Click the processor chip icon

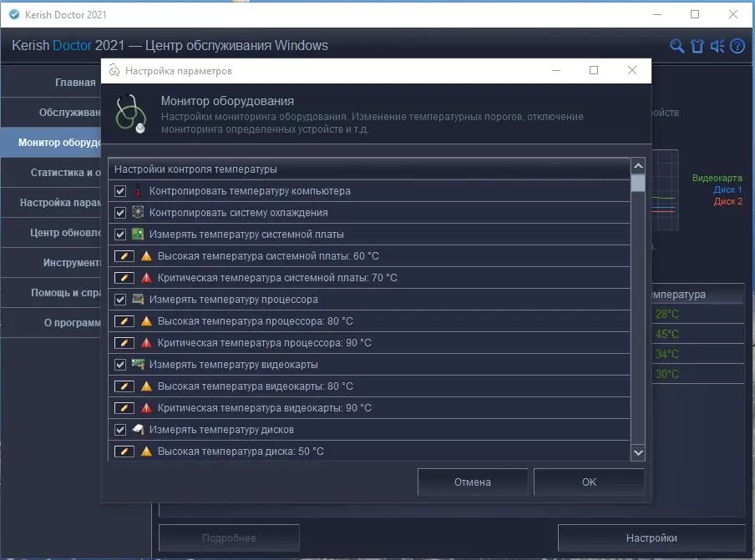[138, 300]
